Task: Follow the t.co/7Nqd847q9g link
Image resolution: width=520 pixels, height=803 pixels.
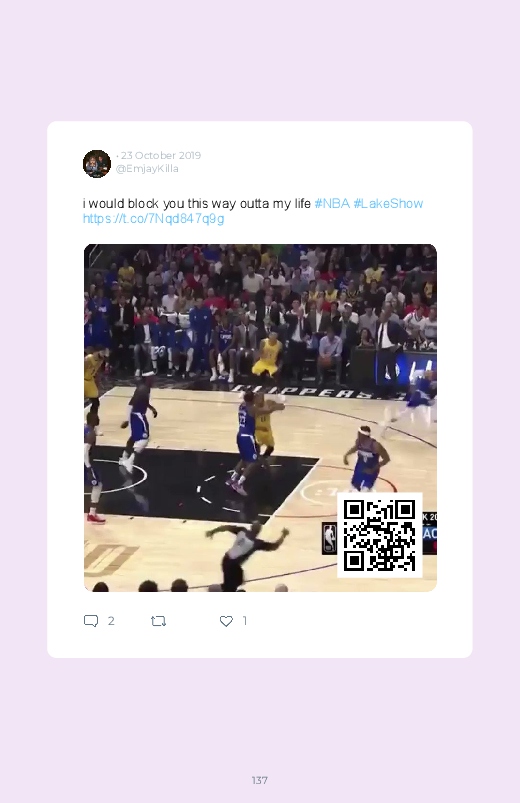Action: [153, 219]
